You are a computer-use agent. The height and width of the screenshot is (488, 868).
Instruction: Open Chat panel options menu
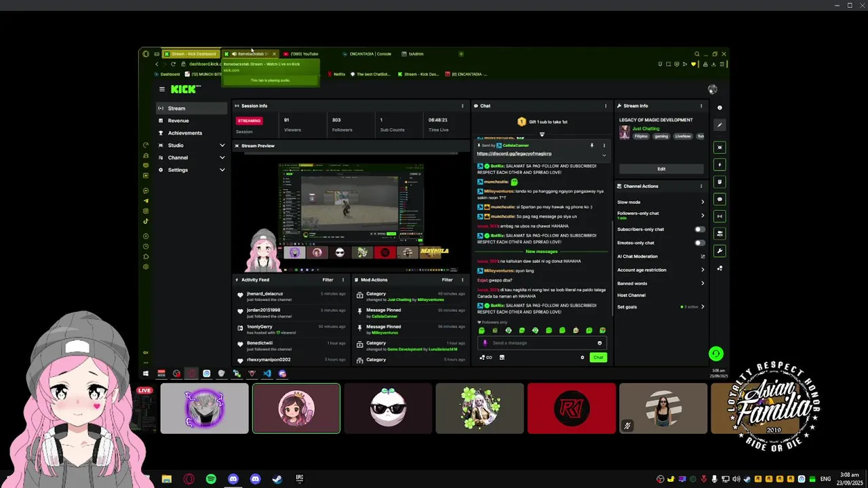pos(606,106)
